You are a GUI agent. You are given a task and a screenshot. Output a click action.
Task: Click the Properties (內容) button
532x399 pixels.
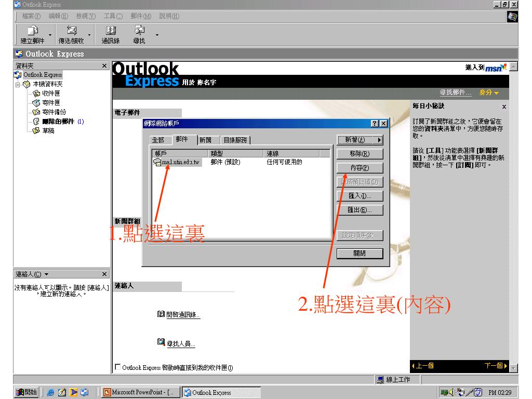pyautogui.click(x=360, y=168)
